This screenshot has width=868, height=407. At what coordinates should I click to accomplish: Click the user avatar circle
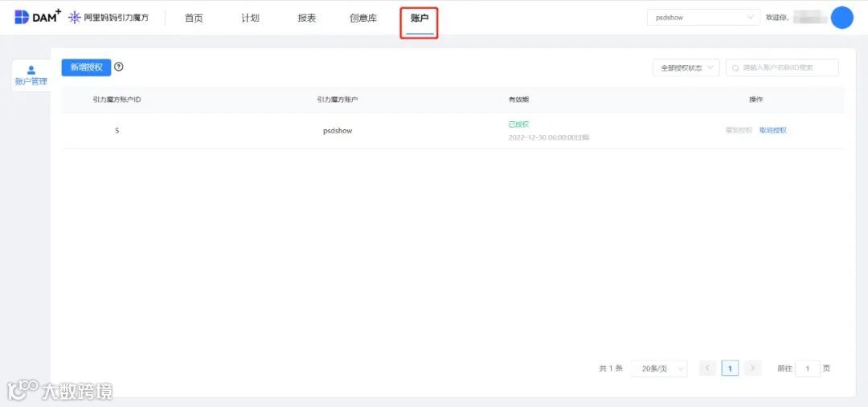point(842,18)
